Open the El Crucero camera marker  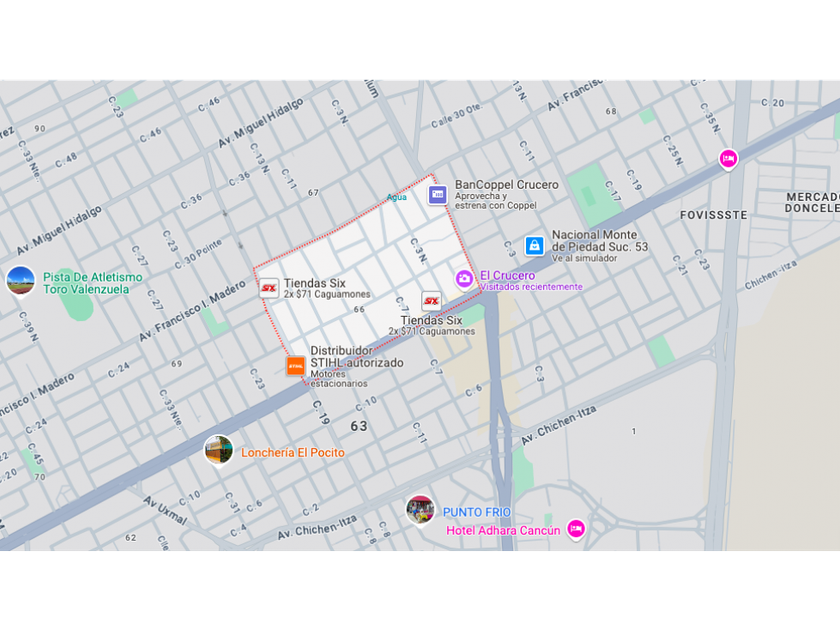pyautogui.click(x=464, y=279)
